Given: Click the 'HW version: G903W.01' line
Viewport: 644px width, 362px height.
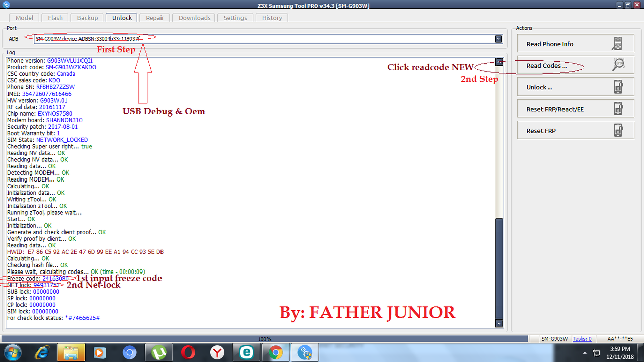Looking at the screenshot, I should tap(37, 101).
